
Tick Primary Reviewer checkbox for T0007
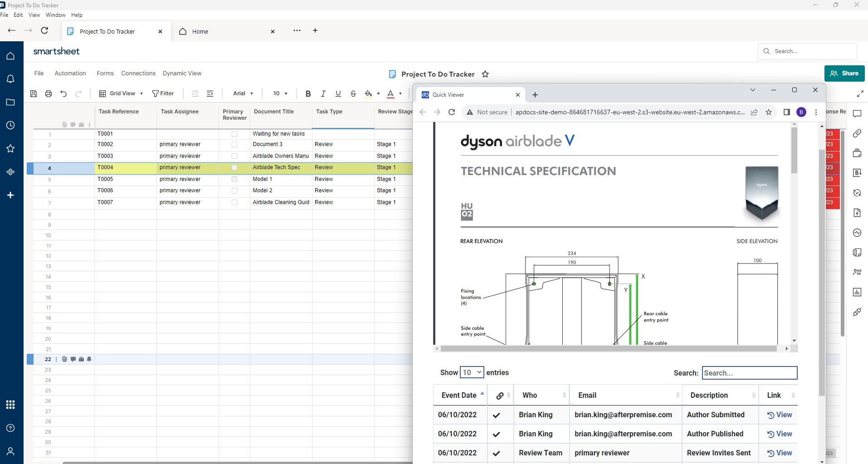pos(234,202)
